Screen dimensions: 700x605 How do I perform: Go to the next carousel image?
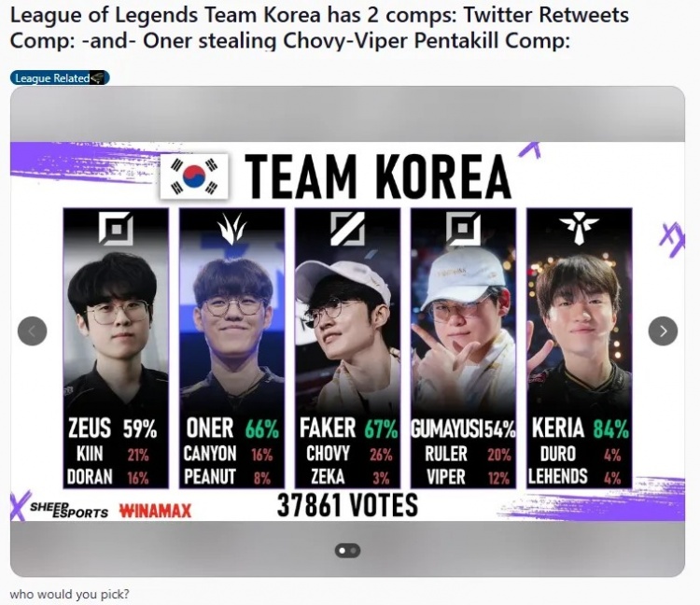663,331
